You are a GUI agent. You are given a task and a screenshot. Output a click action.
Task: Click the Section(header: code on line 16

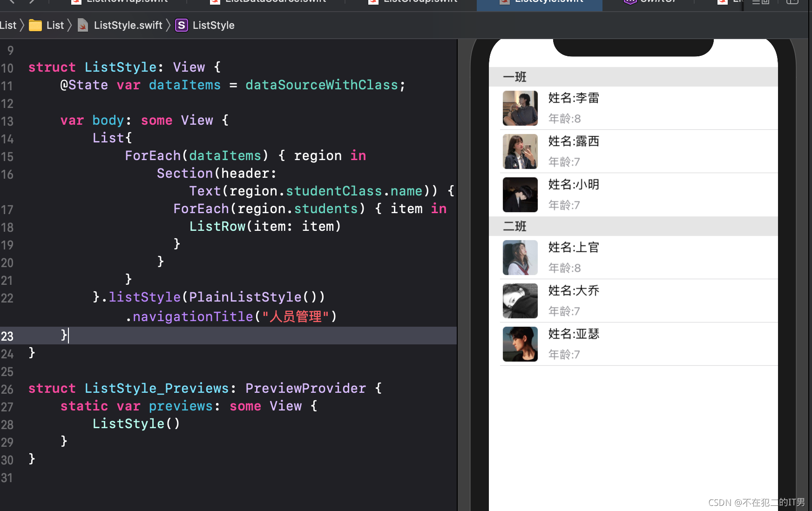point(217,173)
